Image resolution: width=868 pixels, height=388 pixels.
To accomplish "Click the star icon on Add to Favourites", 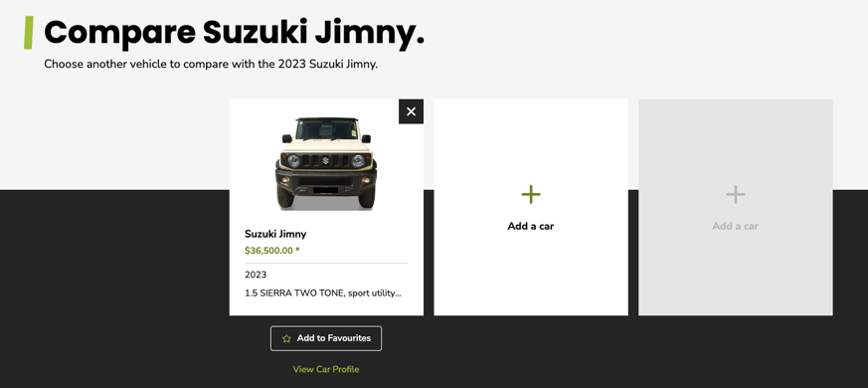I will (286, 338).
